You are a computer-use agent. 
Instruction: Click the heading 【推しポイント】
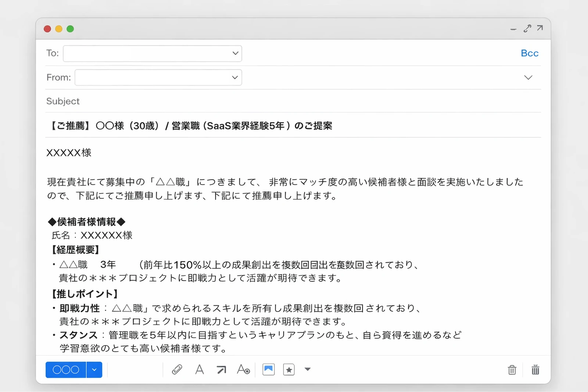click(x=84, y=294)
